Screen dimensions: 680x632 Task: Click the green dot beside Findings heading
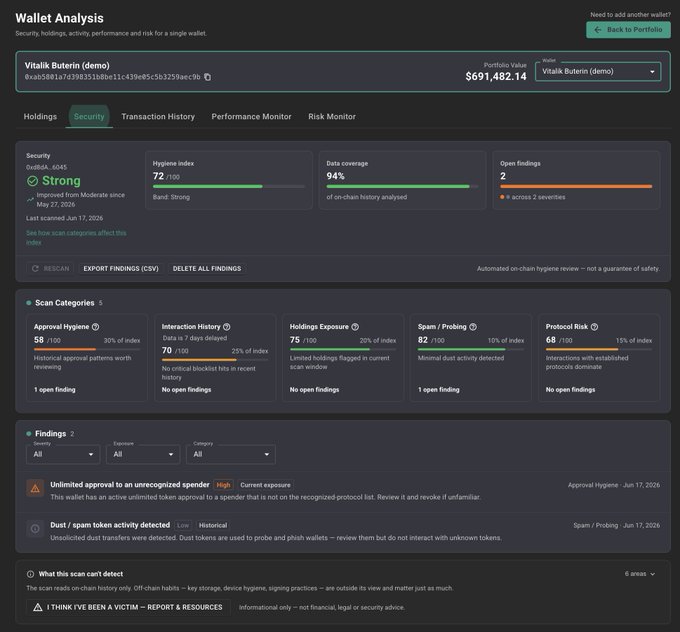29,433
